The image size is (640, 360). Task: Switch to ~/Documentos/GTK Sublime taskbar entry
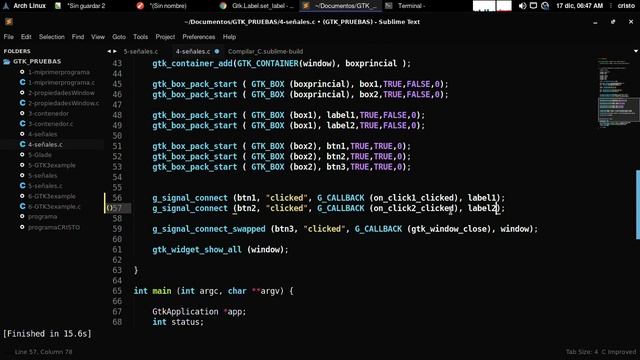(x=340, y=6)
